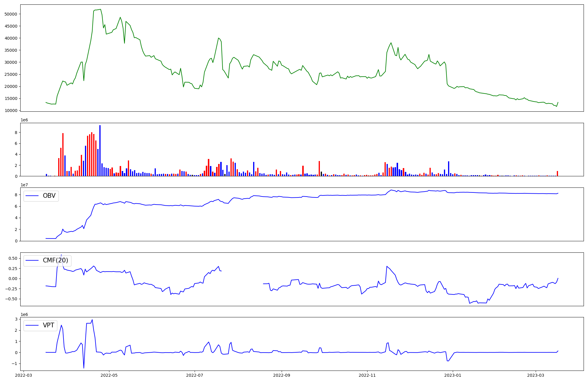The height and width of the screenshot is (382, 588).
Task: Click the 2023-01 x-axis date label
Action: [453, 375]
